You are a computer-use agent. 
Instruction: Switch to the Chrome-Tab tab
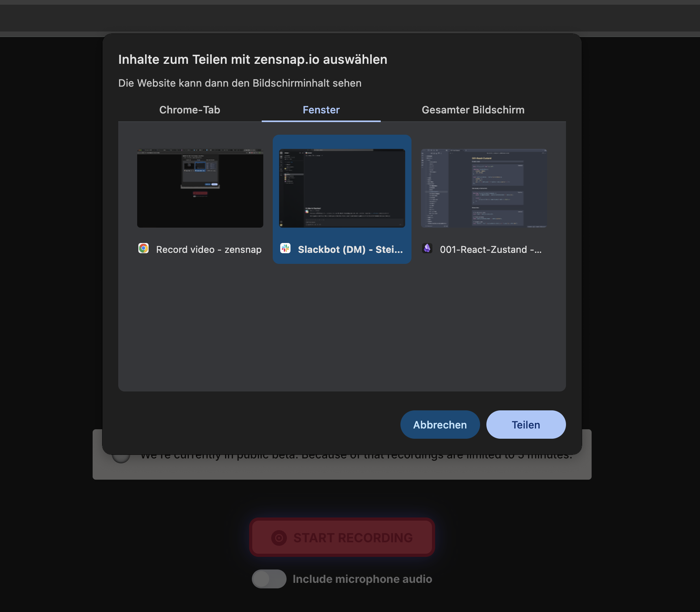point(190,110)
